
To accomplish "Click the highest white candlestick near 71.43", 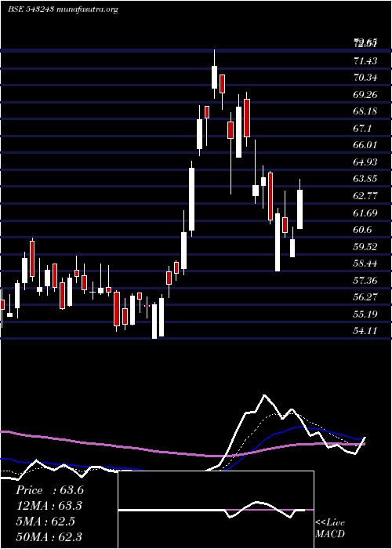I will pyautogui.click(x=214, y=77).
